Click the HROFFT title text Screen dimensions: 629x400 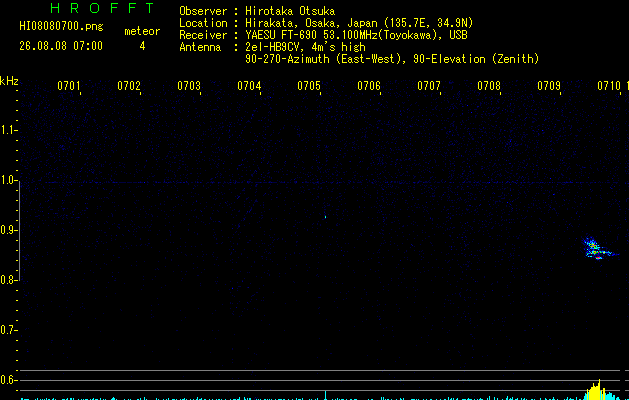(102, 8)
